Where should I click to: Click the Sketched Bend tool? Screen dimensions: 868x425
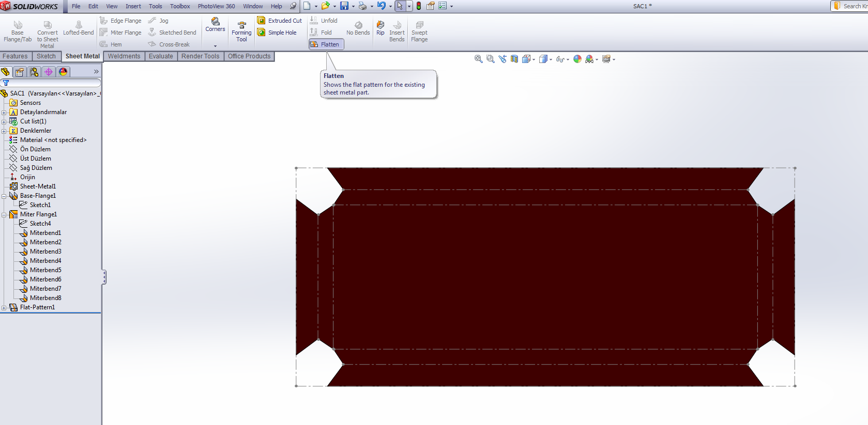click(172, 33)
